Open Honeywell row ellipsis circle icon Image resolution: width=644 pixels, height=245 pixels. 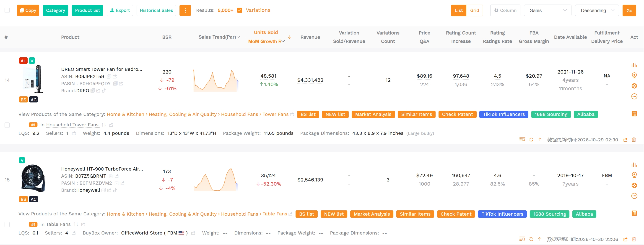point(634,196)
